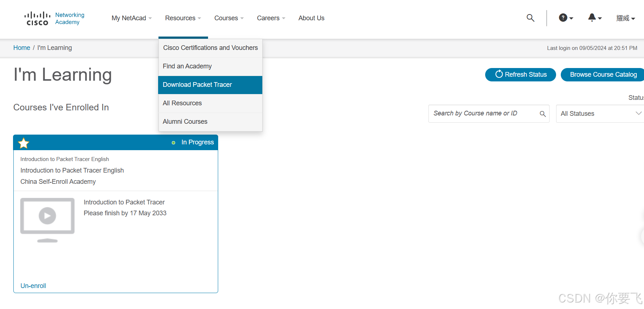The width and height of the screenshot is (644, 309).
Task: Select All Resources menu entry
Action: tap(210, 103)
